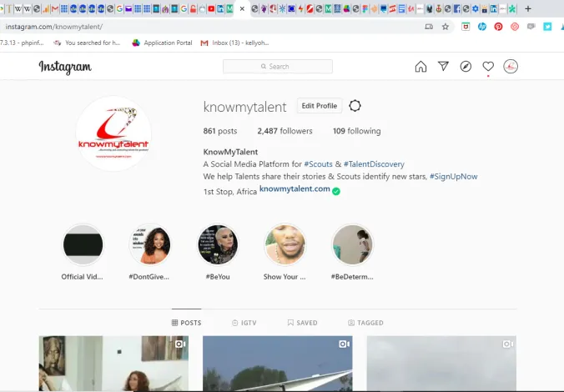Click the knowmytalent username heading
This screenshot has width=564, height=392.
click(244, 107)
